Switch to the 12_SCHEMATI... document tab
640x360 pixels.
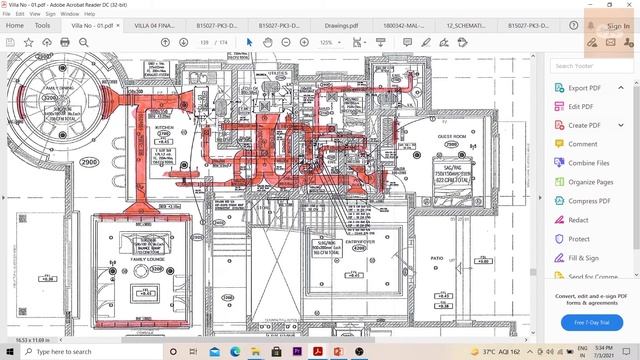466,25
